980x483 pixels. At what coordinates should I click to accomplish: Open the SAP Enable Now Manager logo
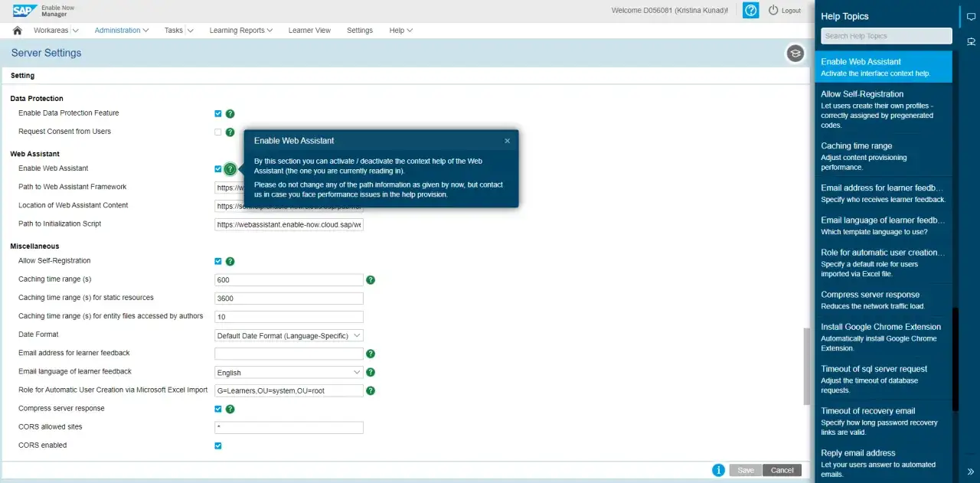[43, 10]
